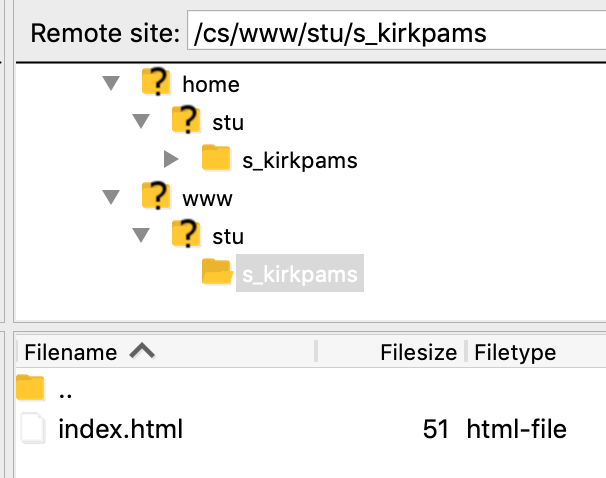Click the question-mark folder icon beside home
The image size is (606, 478).
point(155,84)
